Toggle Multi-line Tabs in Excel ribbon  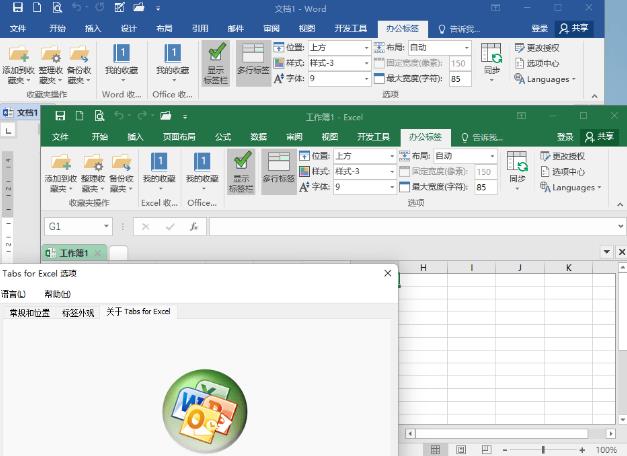click(x=279, y=172)
